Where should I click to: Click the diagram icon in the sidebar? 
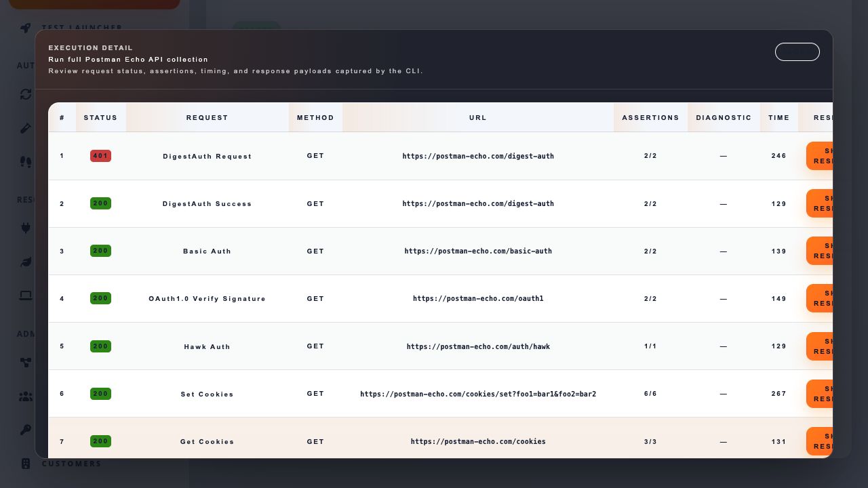[26, 363]
